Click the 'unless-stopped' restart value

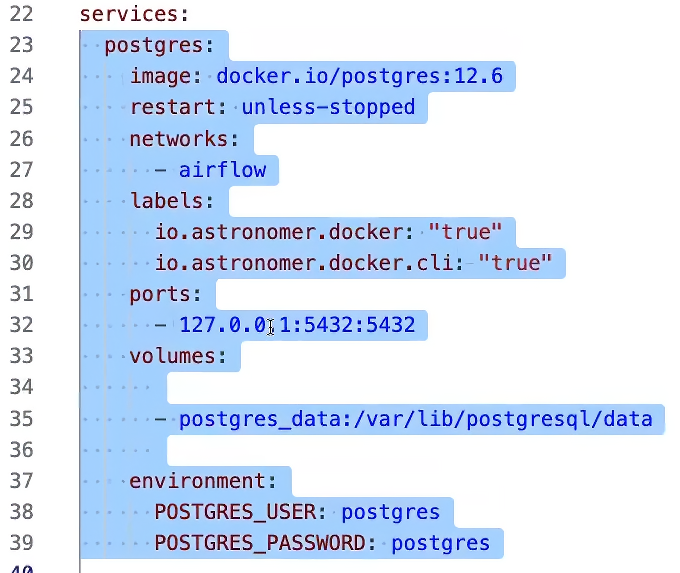pyautogui.click(x=328, y=107)
